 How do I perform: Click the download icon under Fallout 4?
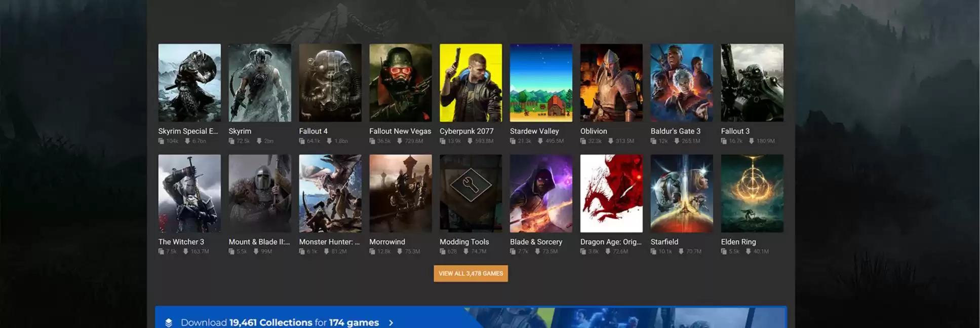pyautogui.click(x=329, y=141)
